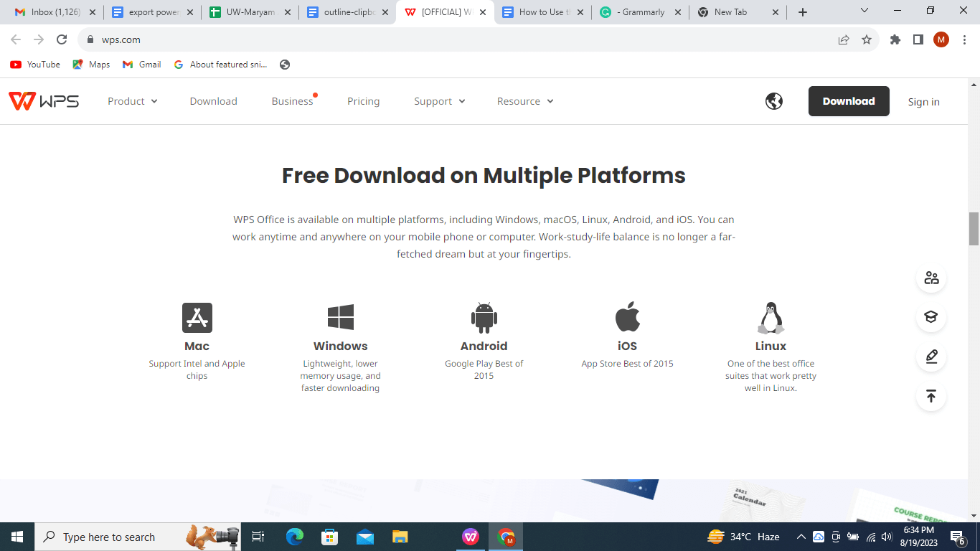Switch to the Grammarly browser tab

(x=637, y=11)
